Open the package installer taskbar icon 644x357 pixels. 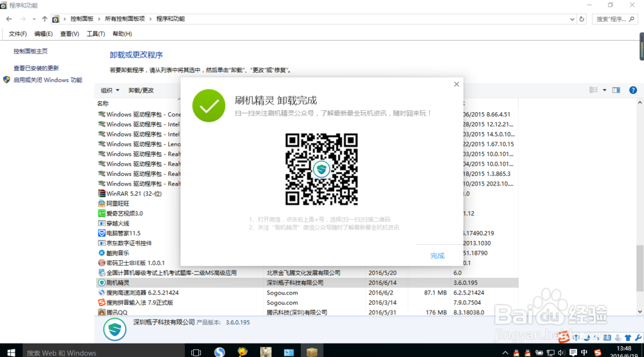click(312, 352)
